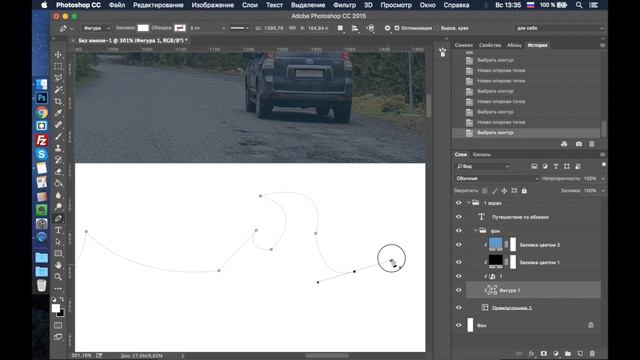Viewport: 640px width, 360px height.
Task: Collapse the 1 экран group arrow
Action: click(468, 203)
